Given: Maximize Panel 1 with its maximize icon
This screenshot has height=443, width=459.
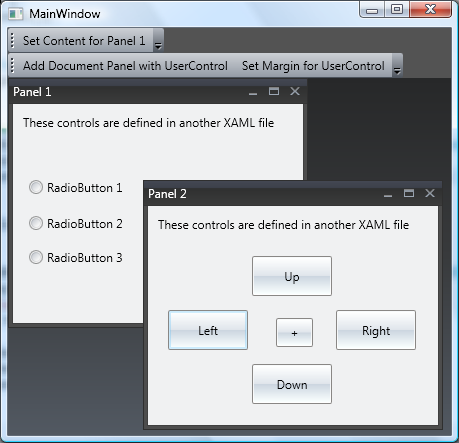Looking at the screenshot, I should pos(274,91).
